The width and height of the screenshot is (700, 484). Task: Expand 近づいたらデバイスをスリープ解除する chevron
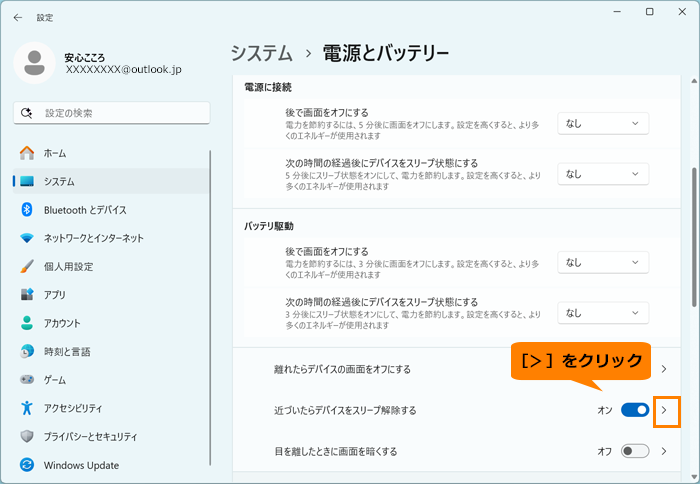(664, 410)
